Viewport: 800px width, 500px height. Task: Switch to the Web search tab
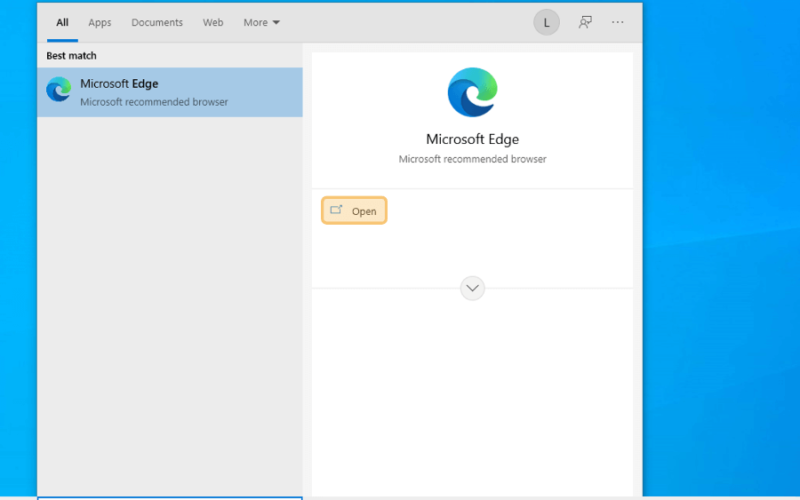pyautogui.click(x=213, y=22)
